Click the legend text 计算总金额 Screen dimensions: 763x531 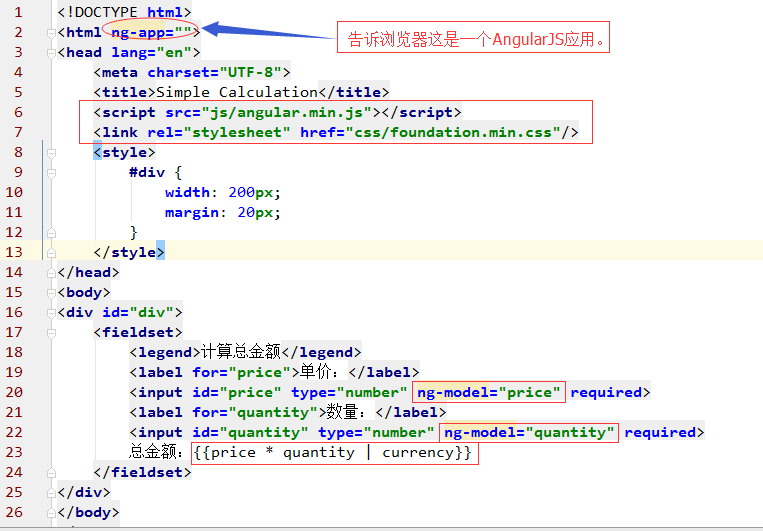coord(241,351)
